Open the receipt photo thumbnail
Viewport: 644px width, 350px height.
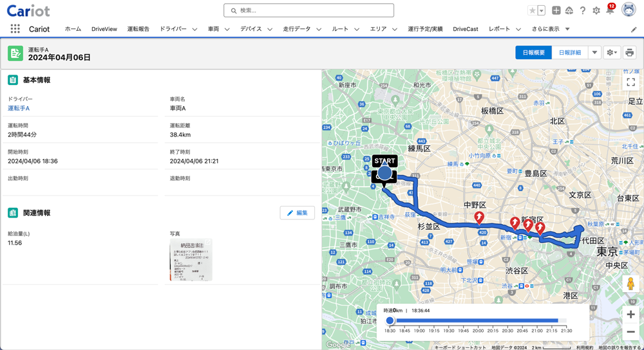tap(191, 260)
